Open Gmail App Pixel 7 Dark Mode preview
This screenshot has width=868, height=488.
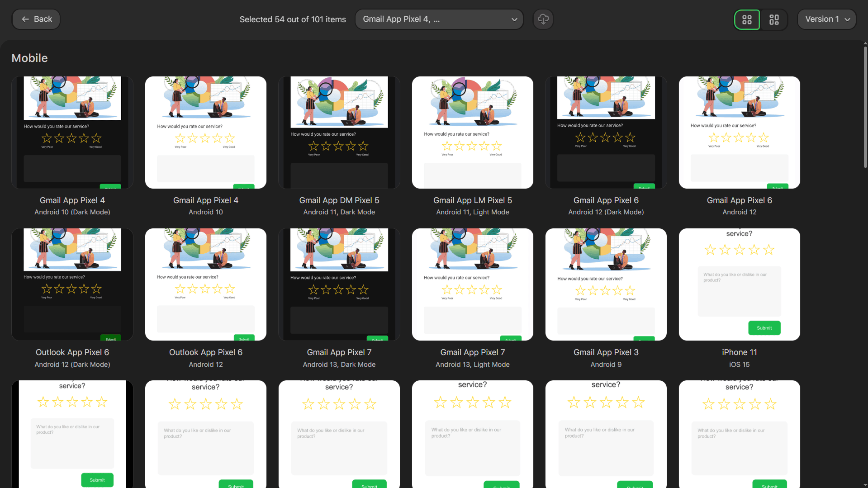click(x=339, y=284)
